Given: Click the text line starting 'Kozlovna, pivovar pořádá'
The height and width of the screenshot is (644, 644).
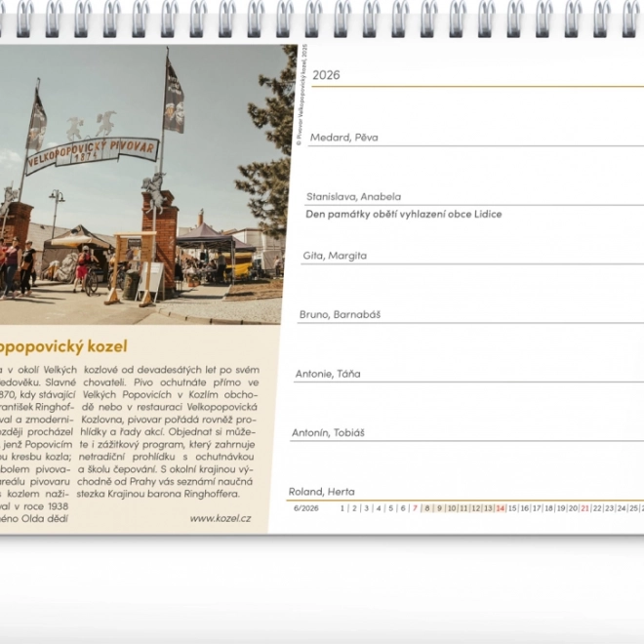Looking at the screenshot, I should click(169, 420).
